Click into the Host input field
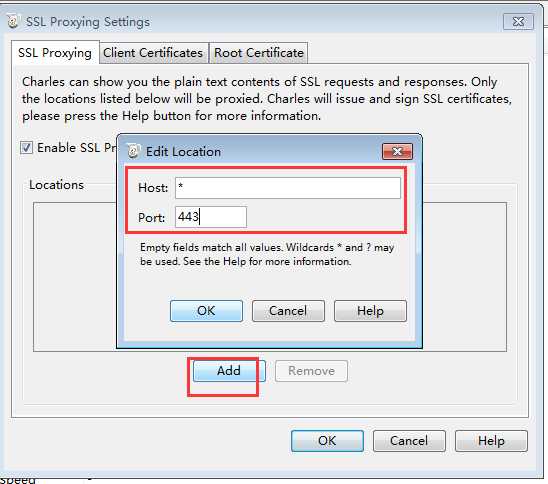The height and width of the screenshot is (484, 548). click(x=288, y=188)
